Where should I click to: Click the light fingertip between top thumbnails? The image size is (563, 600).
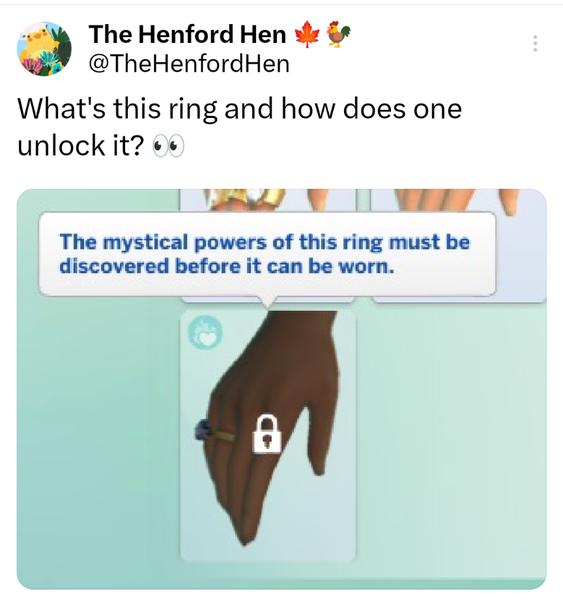point(317,199)
